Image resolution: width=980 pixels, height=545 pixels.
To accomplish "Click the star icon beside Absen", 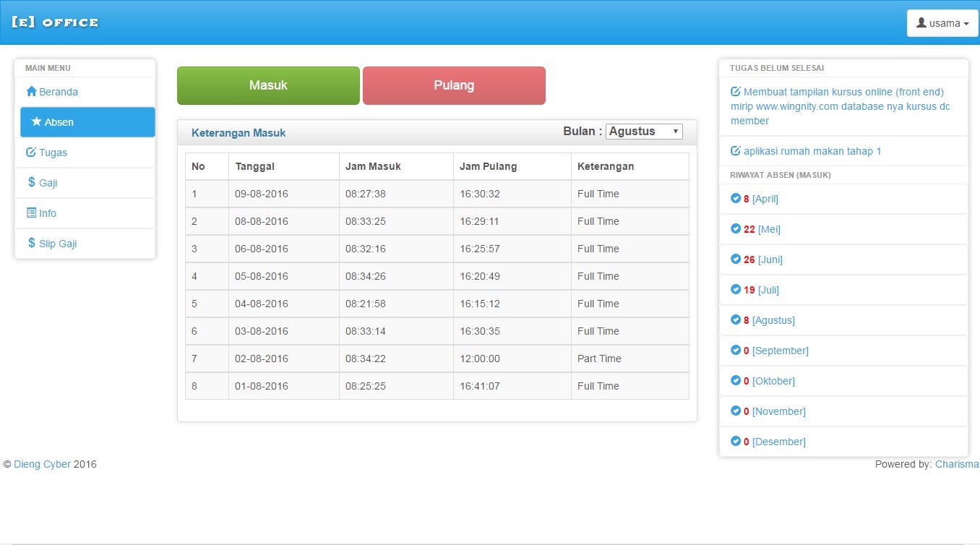I will 36,122.
